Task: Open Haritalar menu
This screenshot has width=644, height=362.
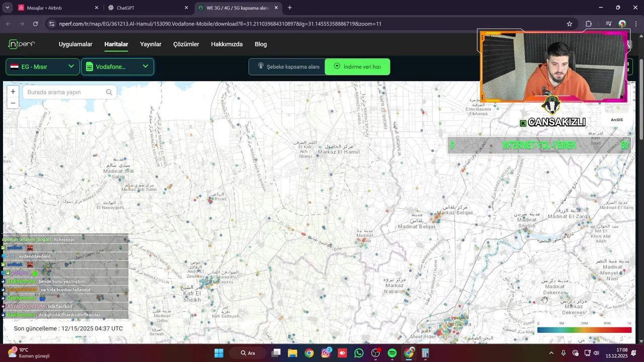Action: (x=116, y=44)
